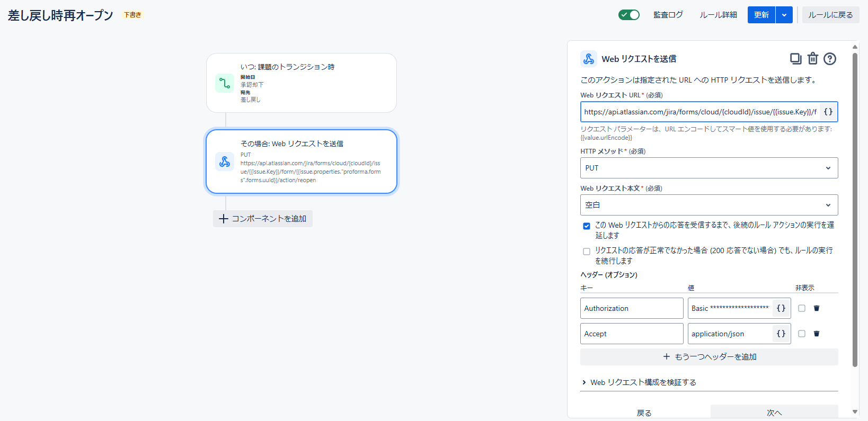Open 監査ログ

point(668,15)
